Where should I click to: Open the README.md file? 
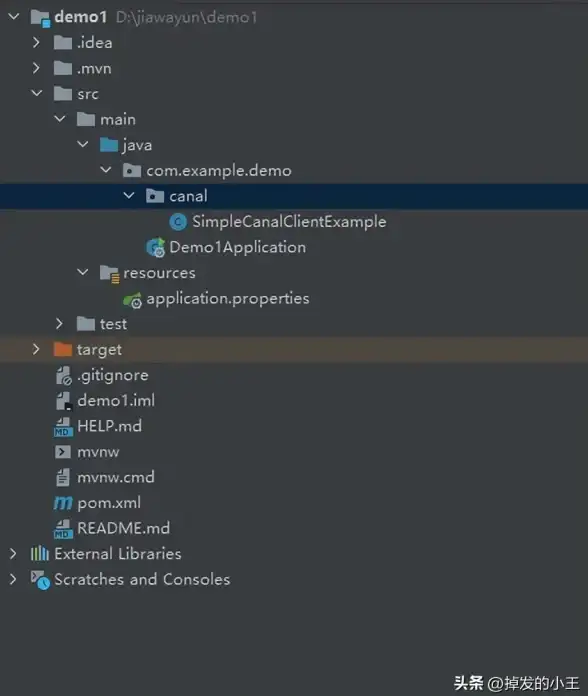(x=124, y=529)
